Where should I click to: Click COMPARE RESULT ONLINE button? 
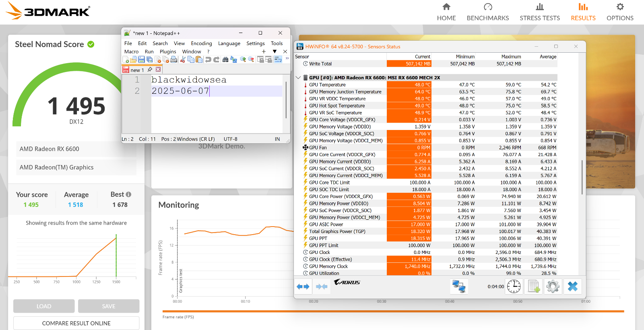76,323
